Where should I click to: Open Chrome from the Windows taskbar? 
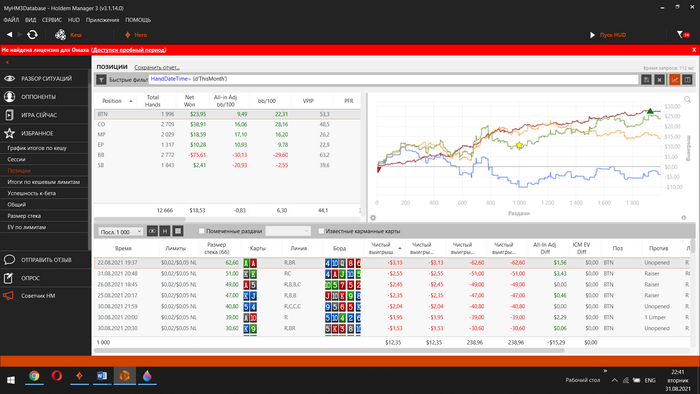click(x=34, y=376)
